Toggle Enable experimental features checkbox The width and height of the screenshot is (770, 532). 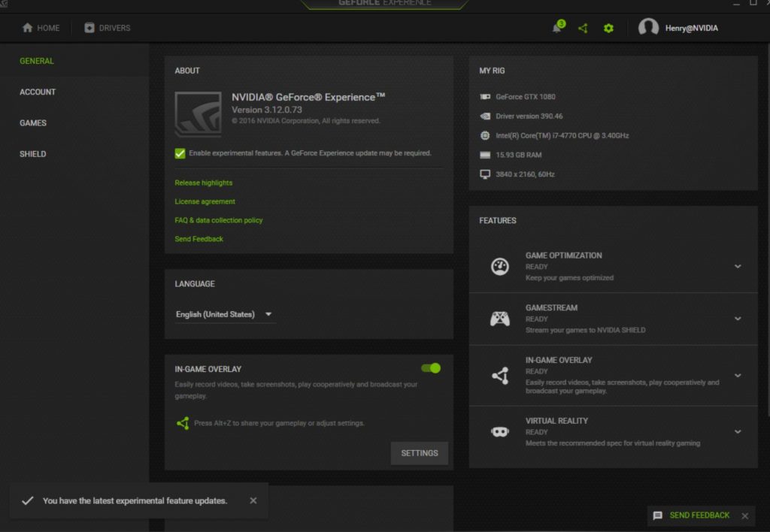click(x=180, y=153)
